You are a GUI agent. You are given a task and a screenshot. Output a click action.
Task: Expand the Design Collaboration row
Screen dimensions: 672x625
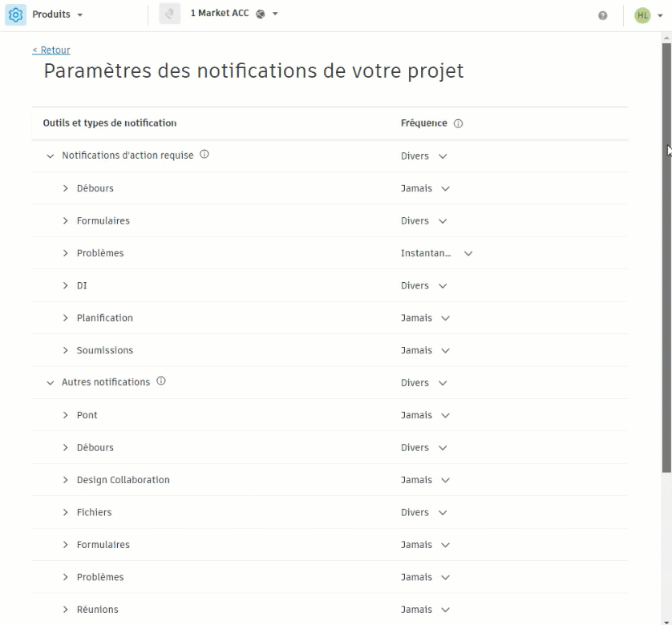[x=65, y=479]
